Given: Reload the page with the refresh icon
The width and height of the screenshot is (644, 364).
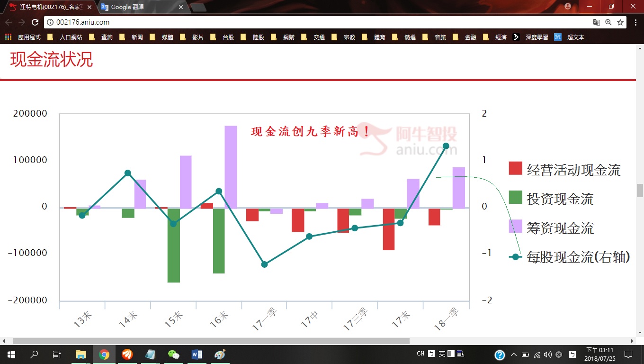Looking at the screenshot, I should (35, 22).
